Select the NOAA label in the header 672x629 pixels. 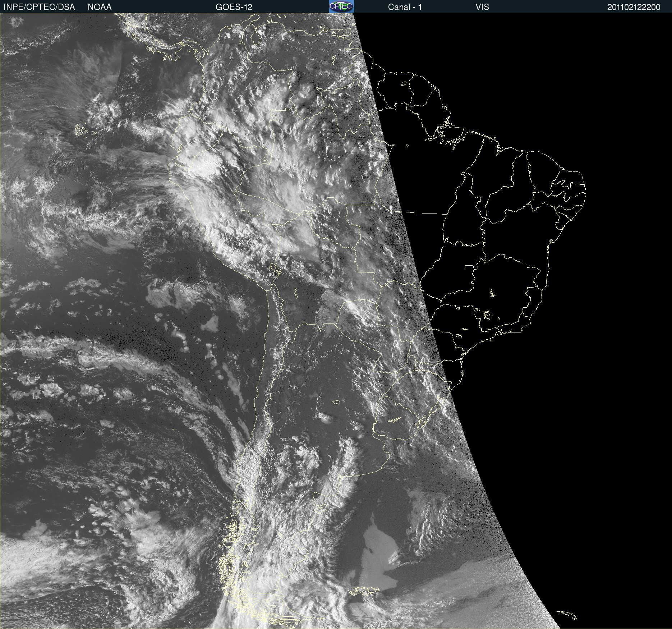(100, 7)
